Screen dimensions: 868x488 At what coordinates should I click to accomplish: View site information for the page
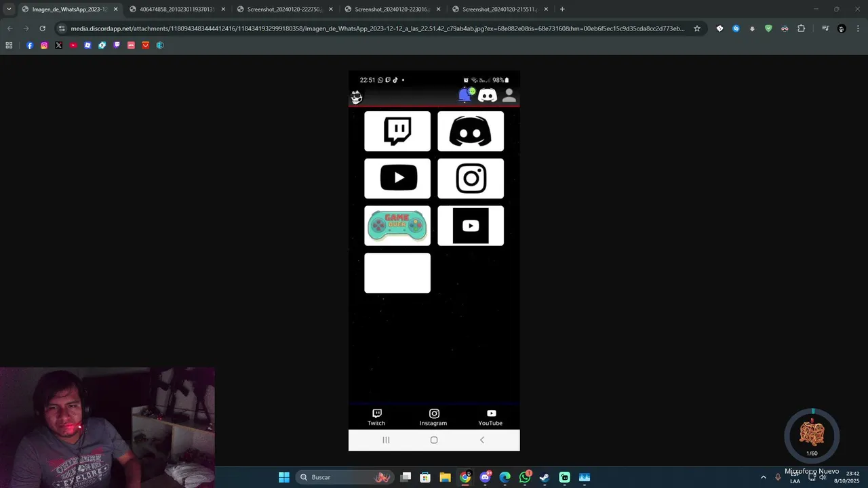[x=62, y=28]
